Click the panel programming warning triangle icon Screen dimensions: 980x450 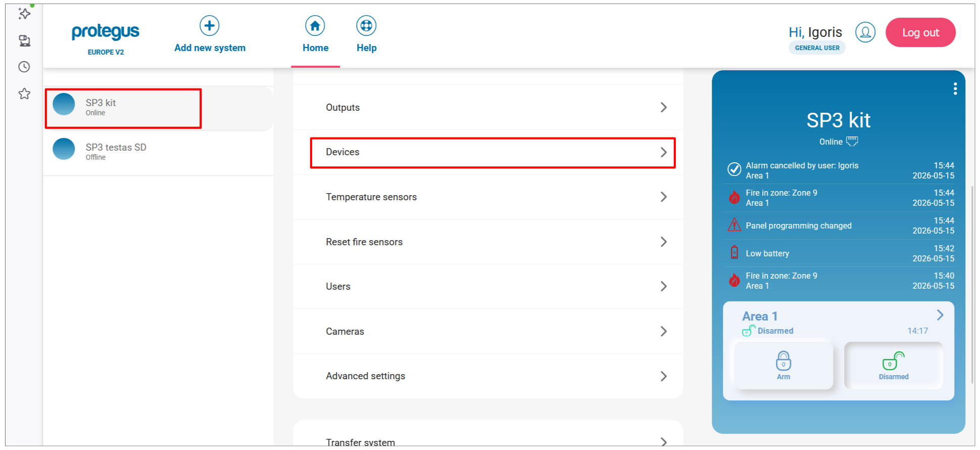coord(734,224)
